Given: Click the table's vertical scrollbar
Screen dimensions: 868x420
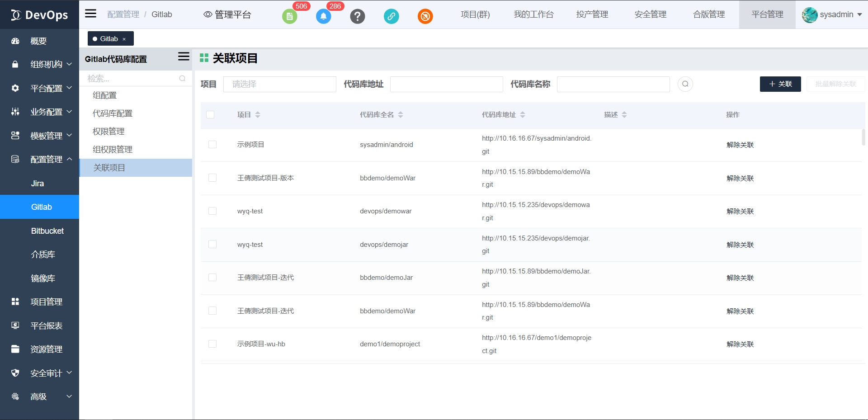Looking at the screenshot, I should 863,137.
